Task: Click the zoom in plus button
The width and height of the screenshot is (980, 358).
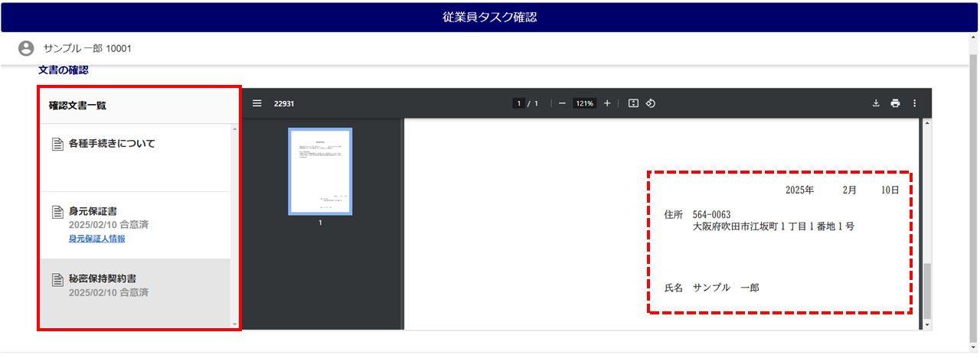Action: point(607,104)
